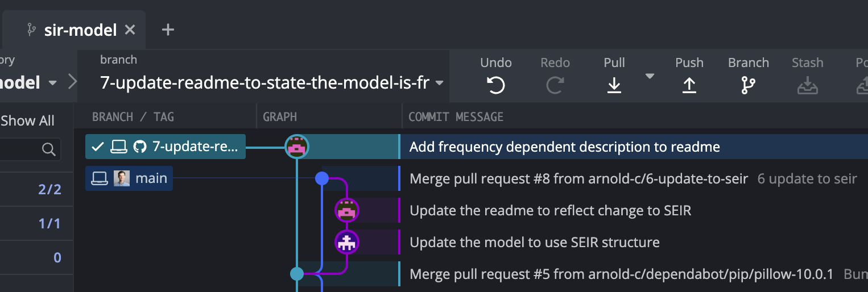Select commit 'Update the readme to reflect change to SEIR'
The width and height of the screenshot is (868, 292).
(550, 211)
